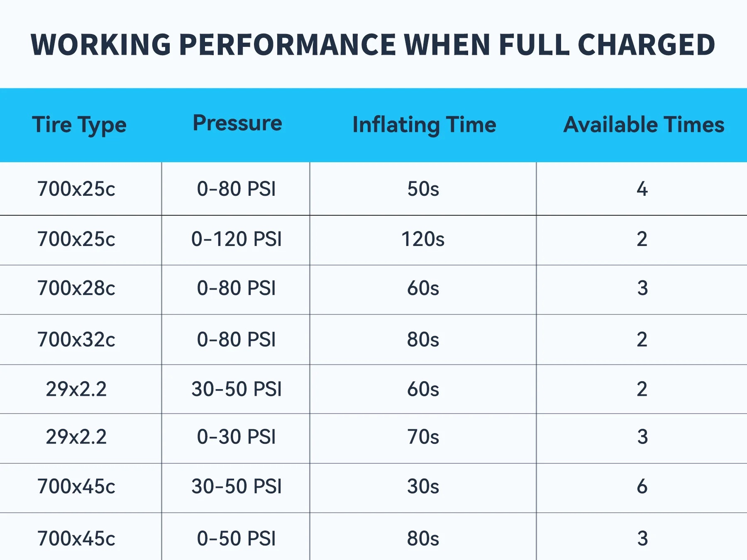Screen dimensions: 747x560
Task: Select the Inflating Time column header
Action: (x=424, y=125)
